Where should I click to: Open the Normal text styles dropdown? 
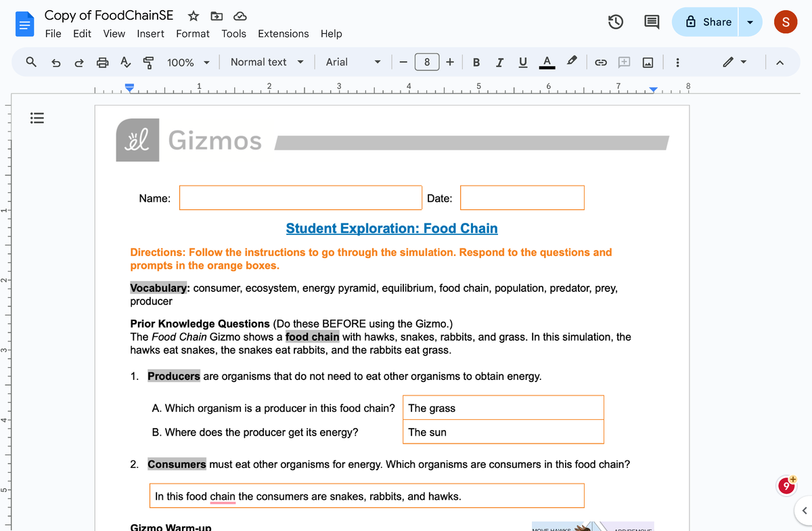click(266, 62)
